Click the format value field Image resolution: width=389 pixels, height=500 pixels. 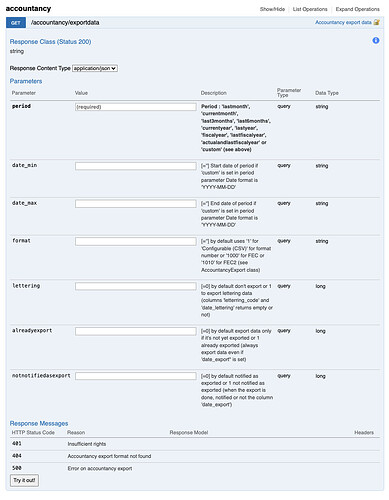coord(136,241)
